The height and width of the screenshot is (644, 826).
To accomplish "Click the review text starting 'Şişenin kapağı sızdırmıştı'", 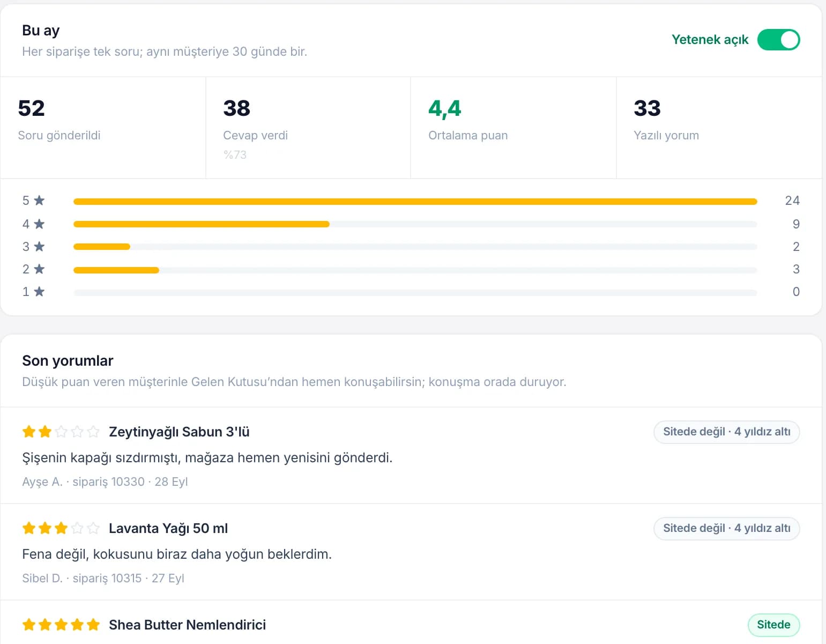I will pyautogui.click(x=207, y=457).
